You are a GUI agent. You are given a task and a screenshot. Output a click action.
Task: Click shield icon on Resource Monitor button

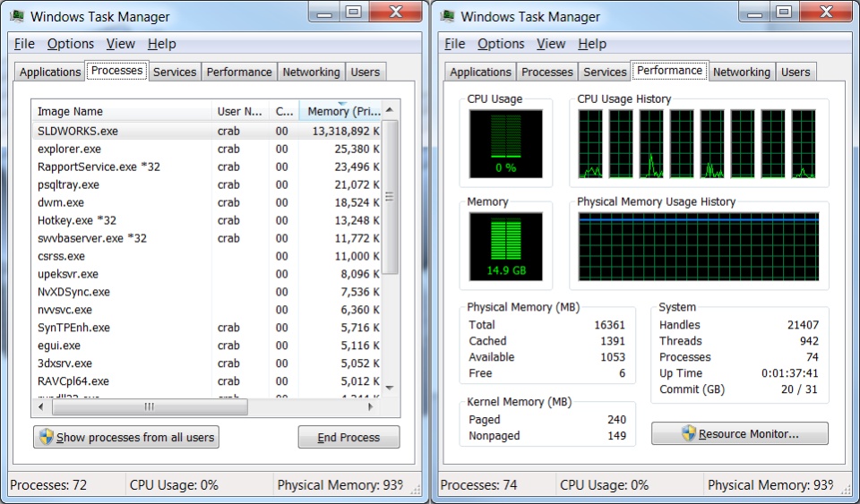(x=689, y=433)
